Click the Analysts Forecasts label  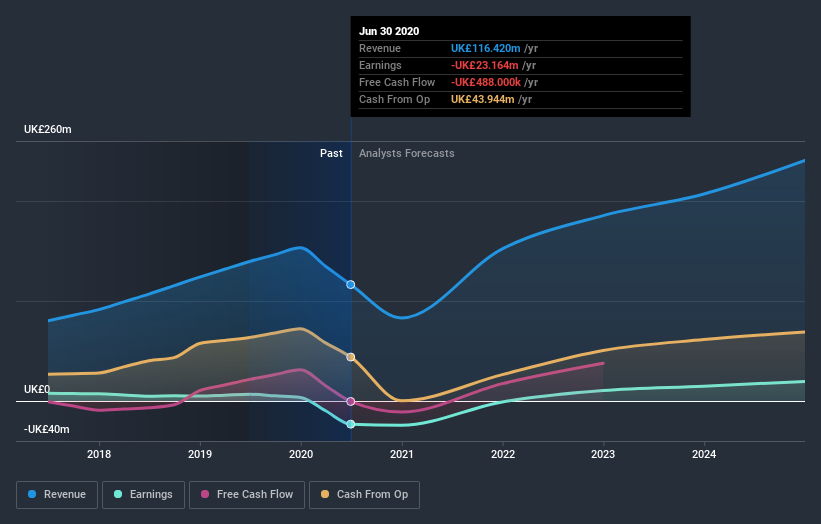(407, 153)
